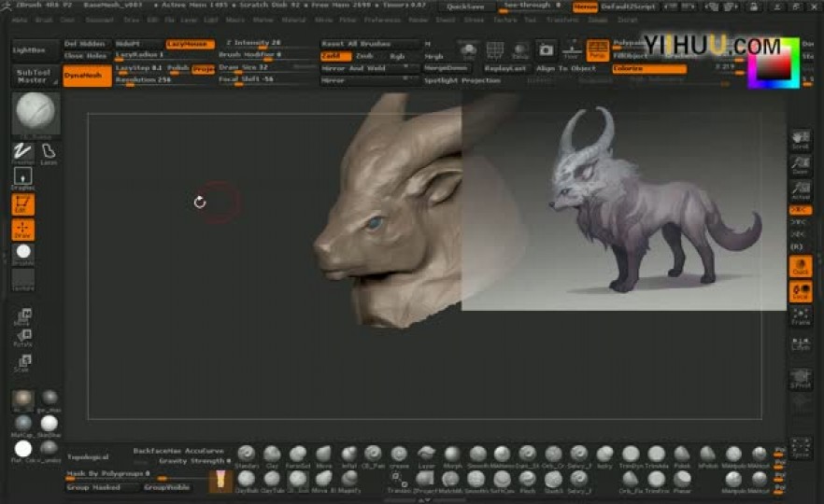Image resolution: width=824 pixels, height=504 pixels.
Task: Select the Standard brush
Action: [247, 455]
